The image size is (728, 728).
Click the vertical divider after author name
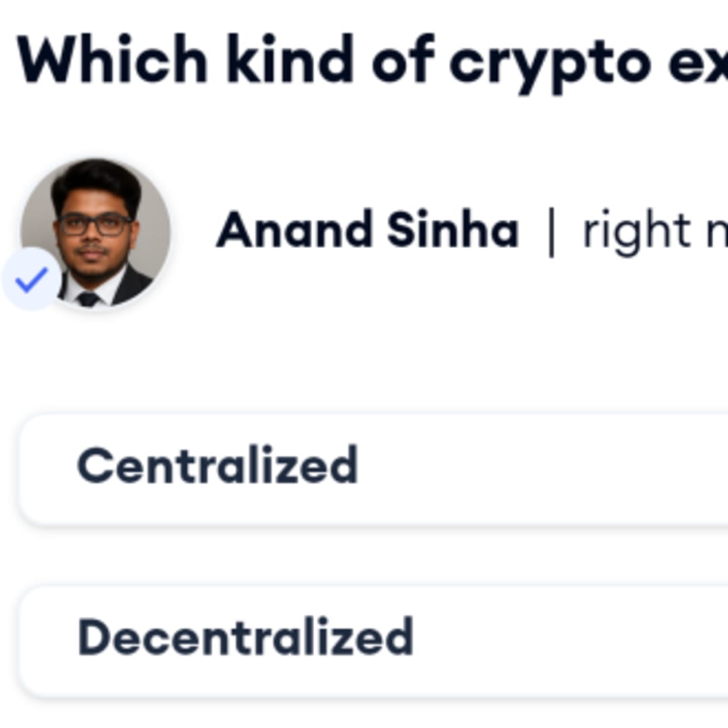[551, 231]
